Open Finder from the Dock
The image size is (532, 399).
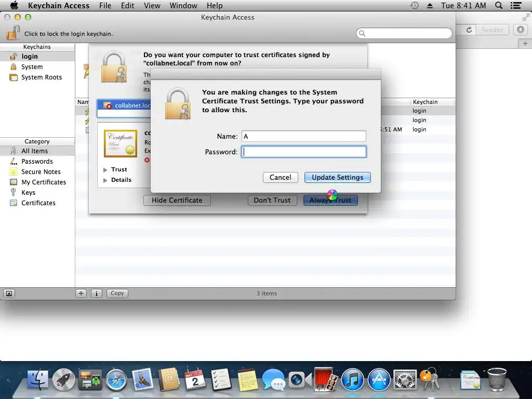[38, 379]
